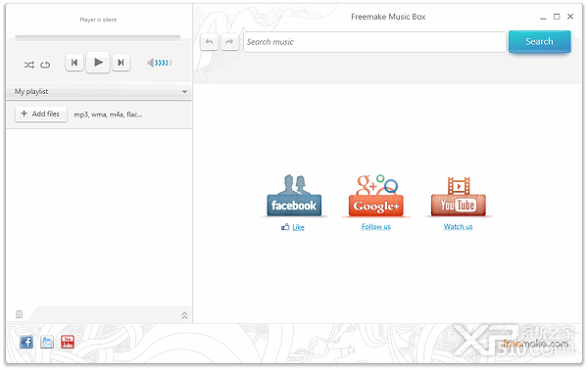Image resolution: width=588 pixels, height=370 pixels.
Task: Maximize the Freemake Music Box window
Action: [557, 17]
